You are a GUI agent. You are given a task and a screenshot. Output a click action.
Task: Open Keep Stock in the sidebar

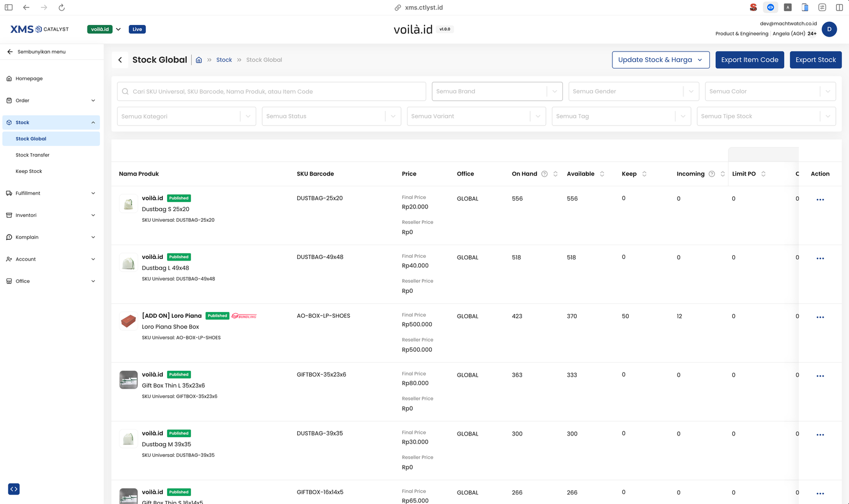point(51,171)
